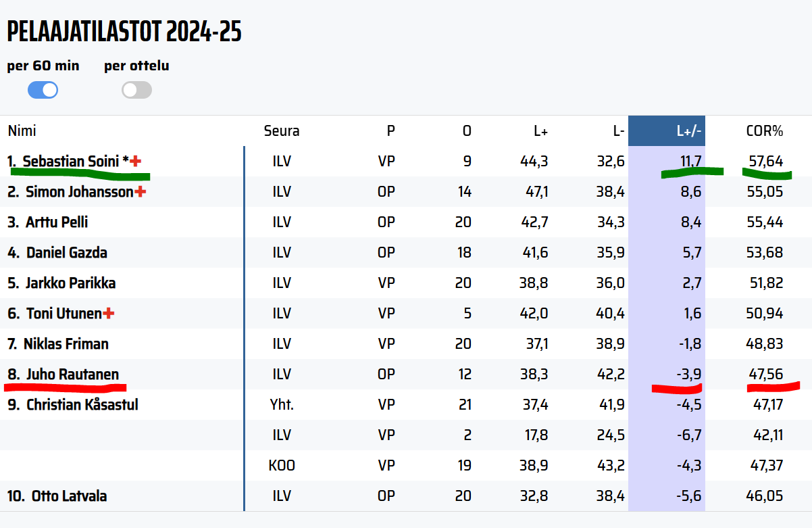
Task: Select Juho Rautanen in the list
Action: 72,375
